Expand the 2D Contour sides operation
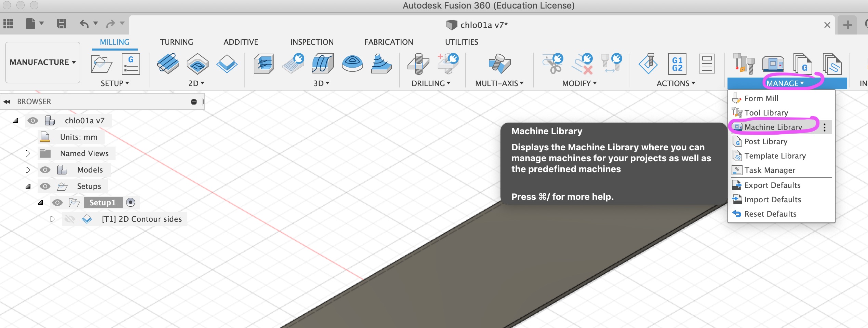Screen dimensions: 868x328 coord(52,219)
